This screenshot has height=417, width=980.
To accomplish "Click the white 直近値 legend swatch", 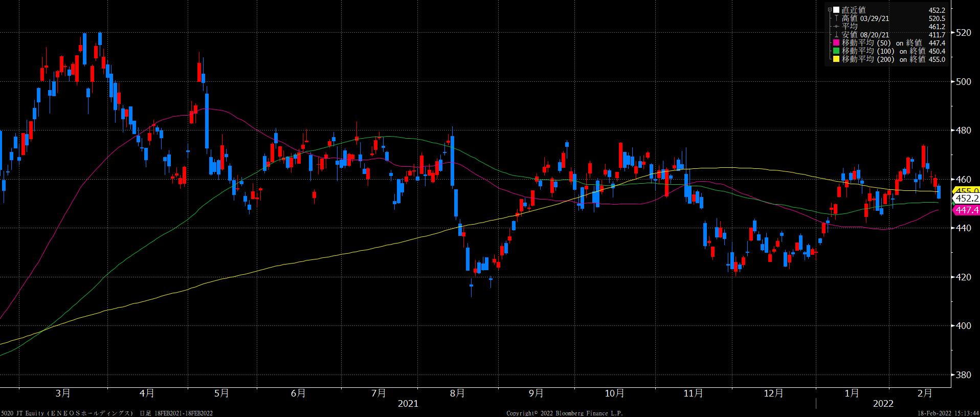I will tap(836, 10).
